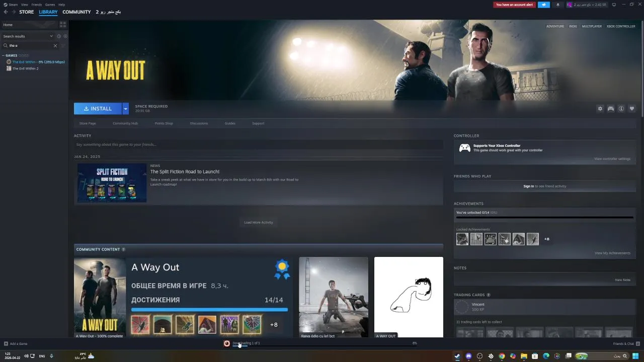The height and width of the screenshot is (362, 644).
Task: Open the Friends menu
Action: pyautogui.click(x=37, y=5)
